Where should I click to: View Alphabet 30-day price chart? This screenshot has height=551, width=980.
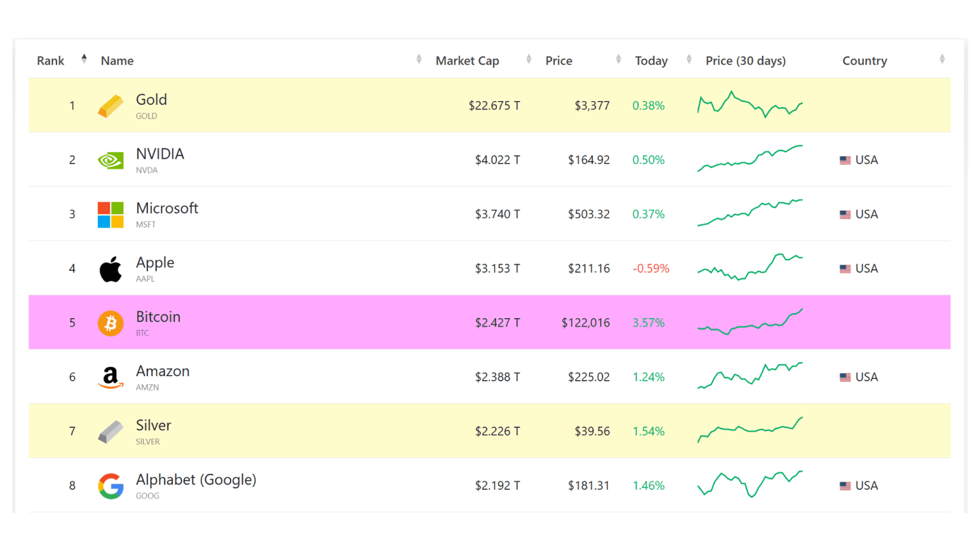point(750,484)
